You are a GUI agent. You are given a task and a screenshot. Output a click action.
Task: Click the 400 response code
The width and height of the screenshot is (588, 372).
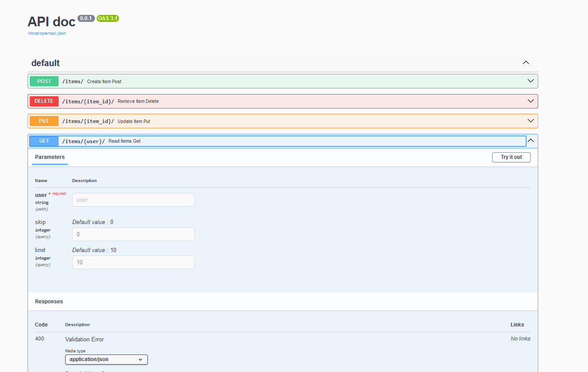click(39, 339)
